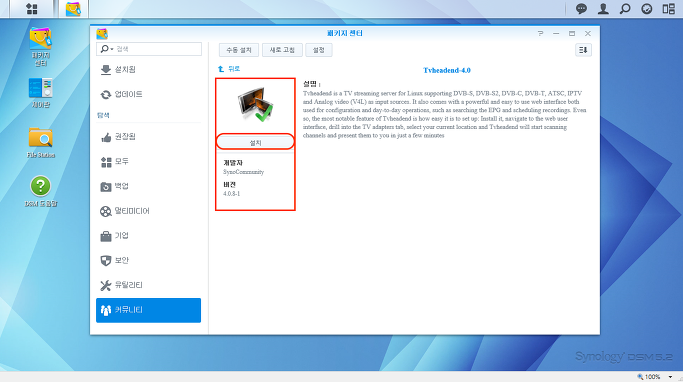Open the user account options icon
The image size is (683, 382).
click(x=603, y=9)
